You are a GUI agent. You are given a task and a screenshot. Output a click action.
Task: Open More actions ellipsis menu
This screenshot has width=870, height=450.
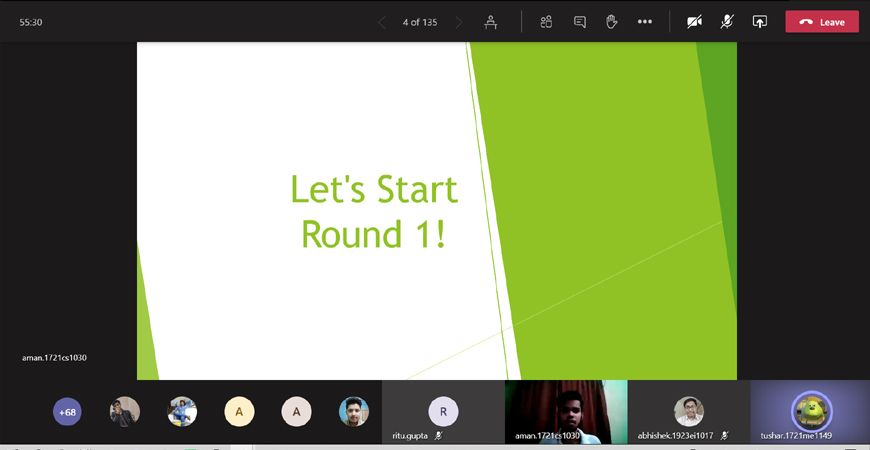click(x=645, y=22)
